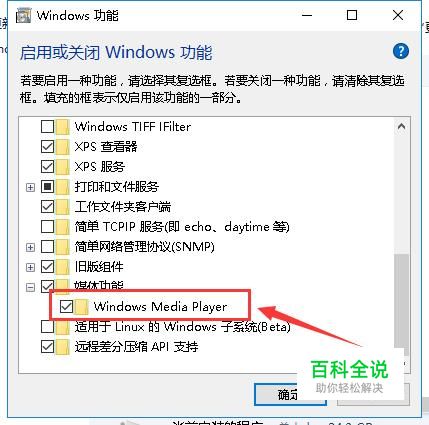Expand the 打印和文件服务 tree node
This screenshot has height=425, width=429.
pos(30,187)
